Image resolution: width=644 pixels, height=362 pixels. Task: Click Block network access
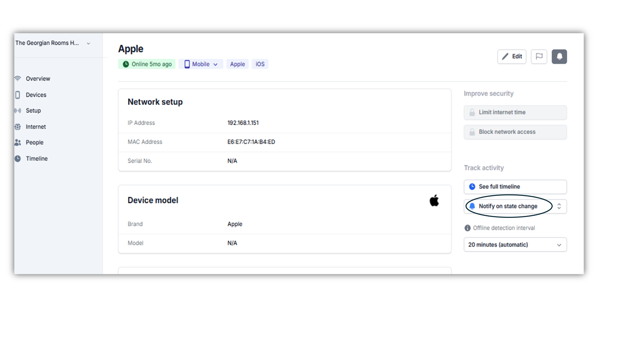pyautogui.click(x=515, y=132)
